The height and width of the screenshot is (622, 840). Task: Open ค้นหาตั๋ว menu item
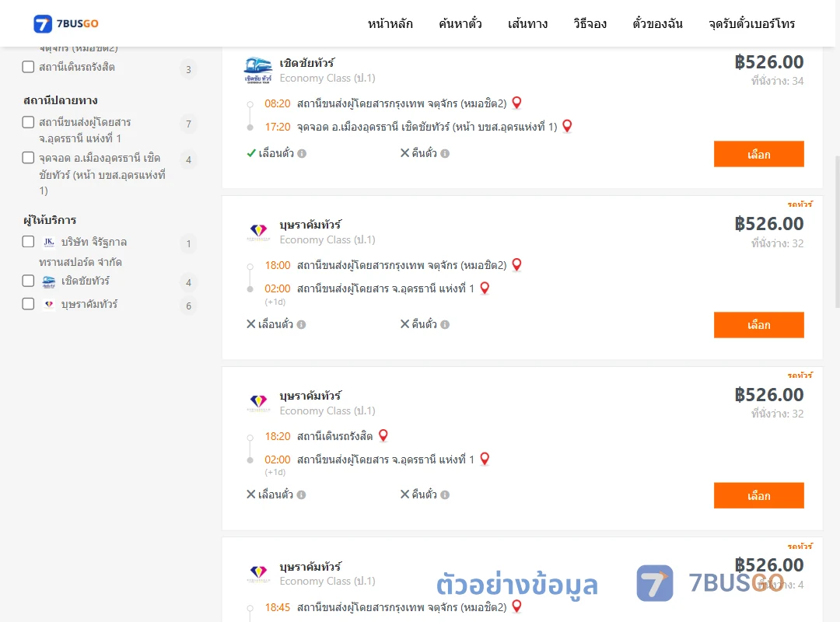coord(460,23)
